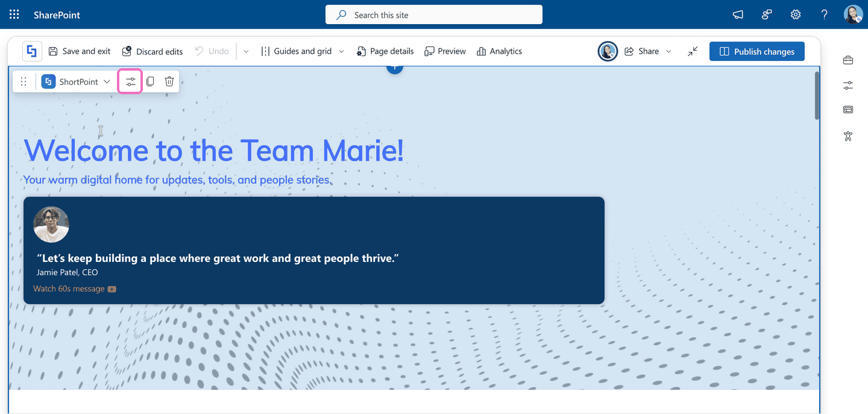Image resolution: width=868 pixels, height=414 pixels.
Task: Open the people network icon in header
Action: 767,14
